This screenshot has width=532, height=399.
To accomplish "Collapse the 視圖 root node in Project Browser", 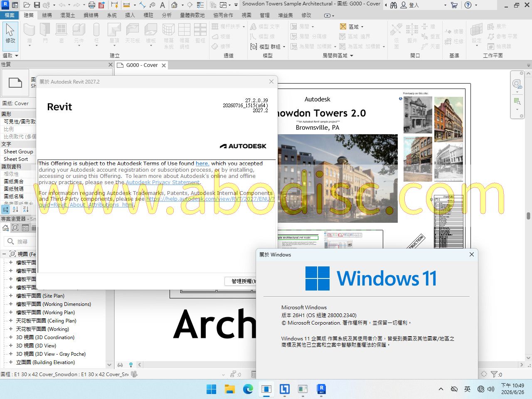I will (4, 254).
